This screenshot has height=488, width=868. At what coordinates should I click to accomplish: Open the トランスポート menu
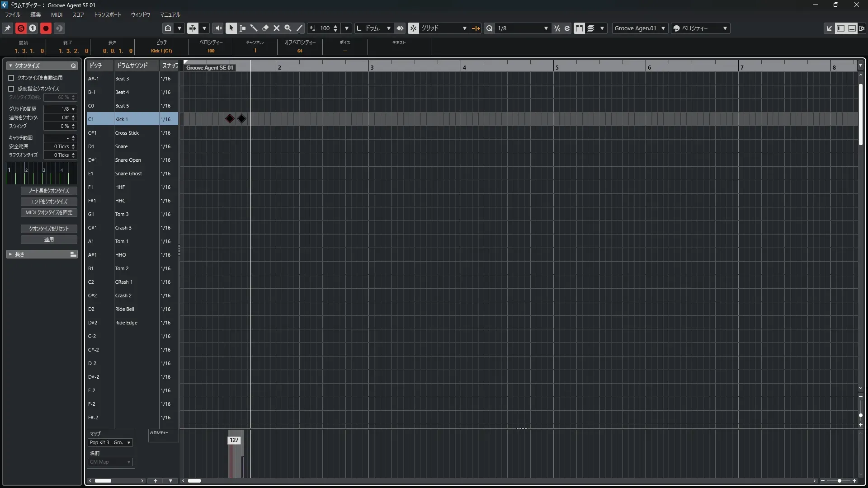pos(107,14)
